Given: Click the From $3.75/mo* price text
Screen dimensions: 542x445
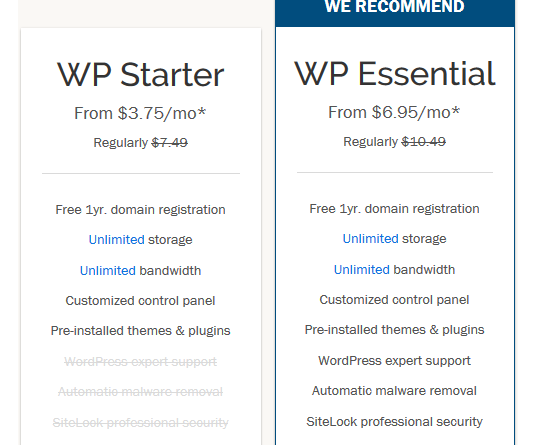Looking at the screenshot, I should 140,113.
